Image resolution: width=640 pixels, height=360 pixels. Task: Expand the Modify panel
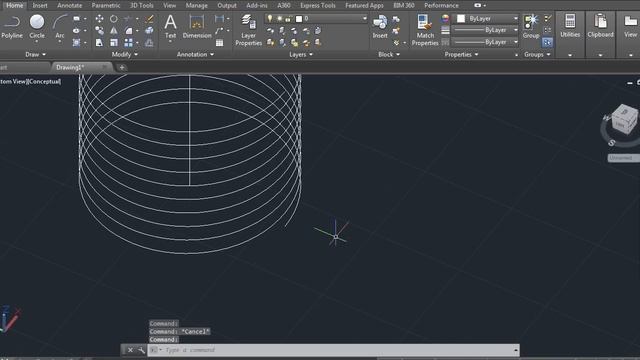point(124,54)
